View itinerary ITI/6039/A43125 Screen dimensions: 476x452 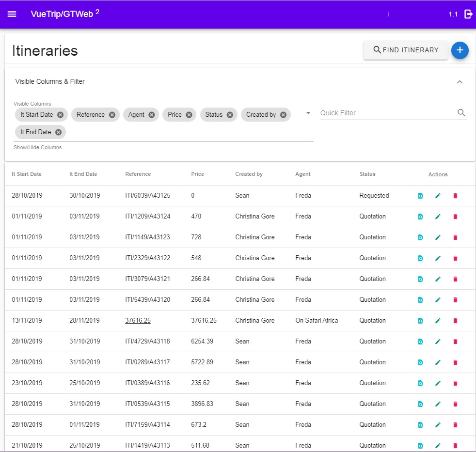[x=420, y=196]
